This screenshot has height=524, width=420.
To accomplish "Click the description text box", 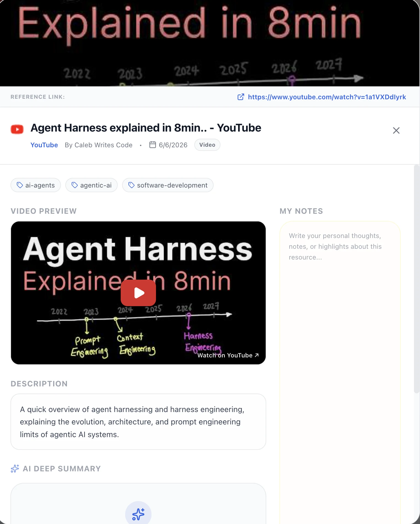I will pos(138,422).
